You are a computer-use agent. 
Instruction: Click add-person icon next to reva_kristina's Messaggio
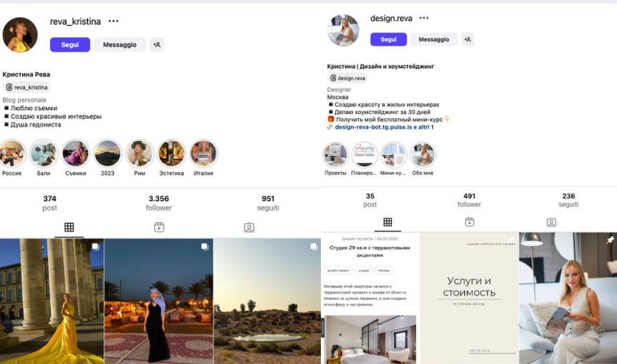click(157, 45)
